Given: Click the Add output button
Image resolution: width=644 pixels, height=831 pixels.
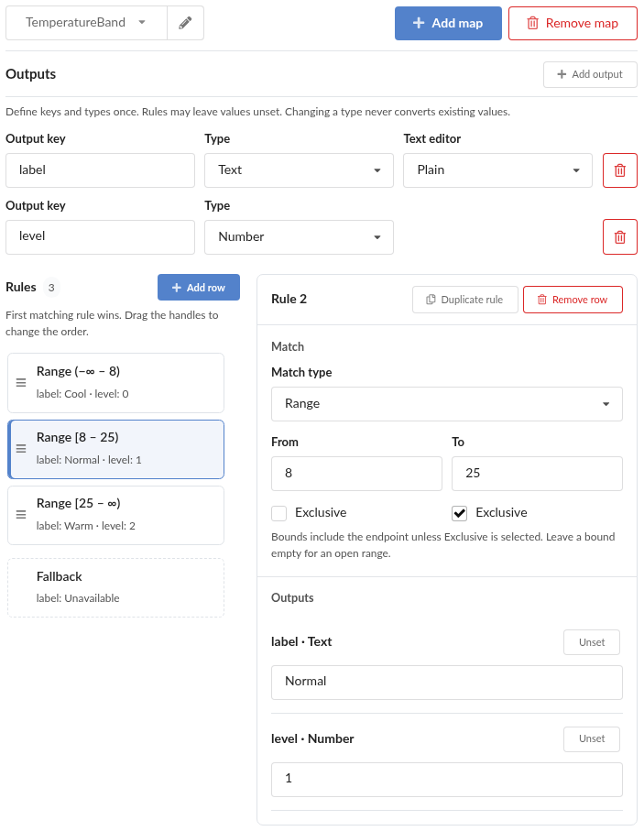Looking at the screenshot, I should [590, 75].
